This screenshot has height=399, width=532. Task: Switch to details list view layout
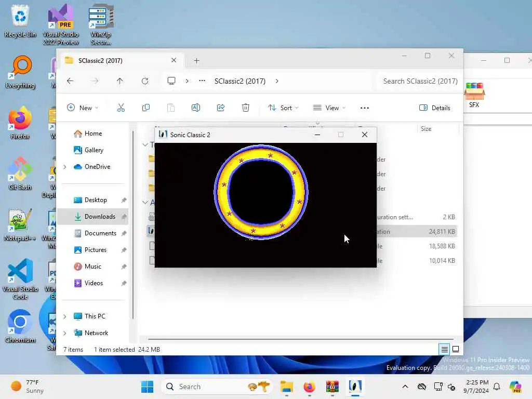[x=445, y=349]
